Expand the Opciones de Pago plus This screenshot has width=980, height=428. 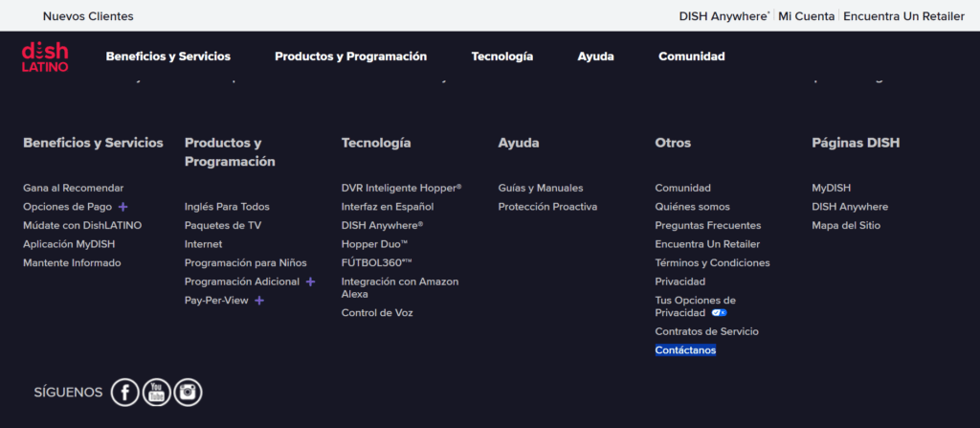point(122,207)
